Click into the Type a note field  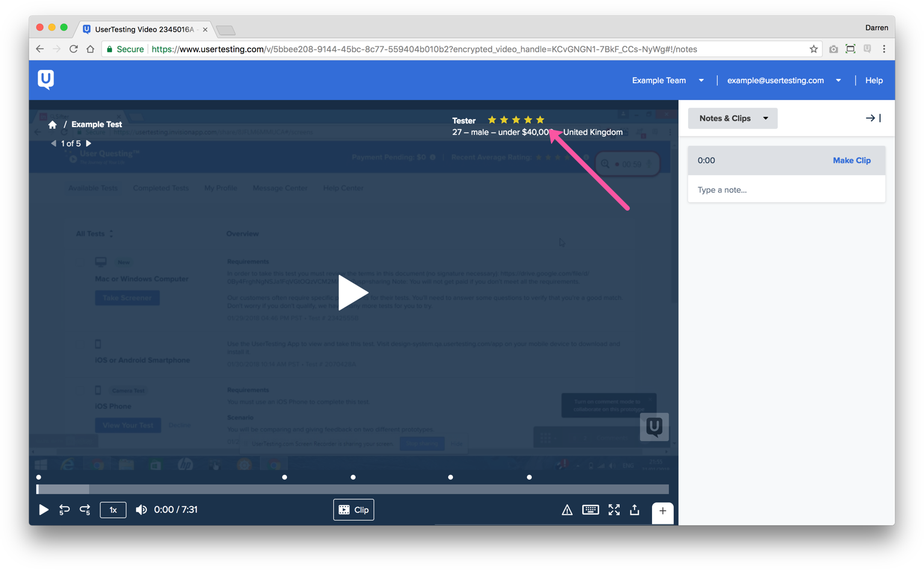[786, 190]
